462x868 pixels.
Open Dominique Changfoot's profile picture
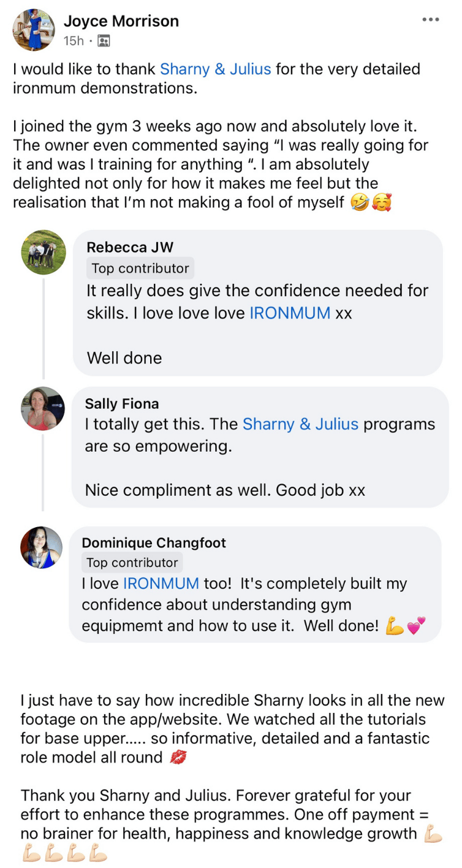pyautogui.click(x=41, y=547)
